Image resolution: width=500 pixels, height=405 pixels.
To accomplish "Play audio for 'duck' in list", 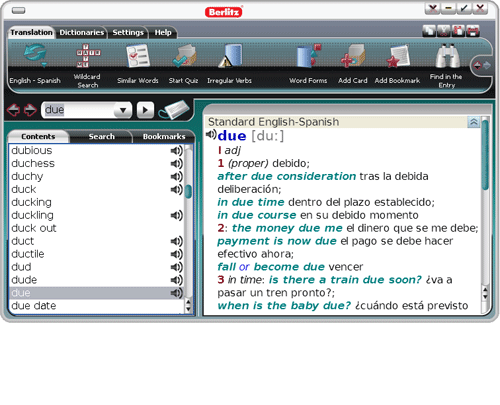I will coord(177,190).
